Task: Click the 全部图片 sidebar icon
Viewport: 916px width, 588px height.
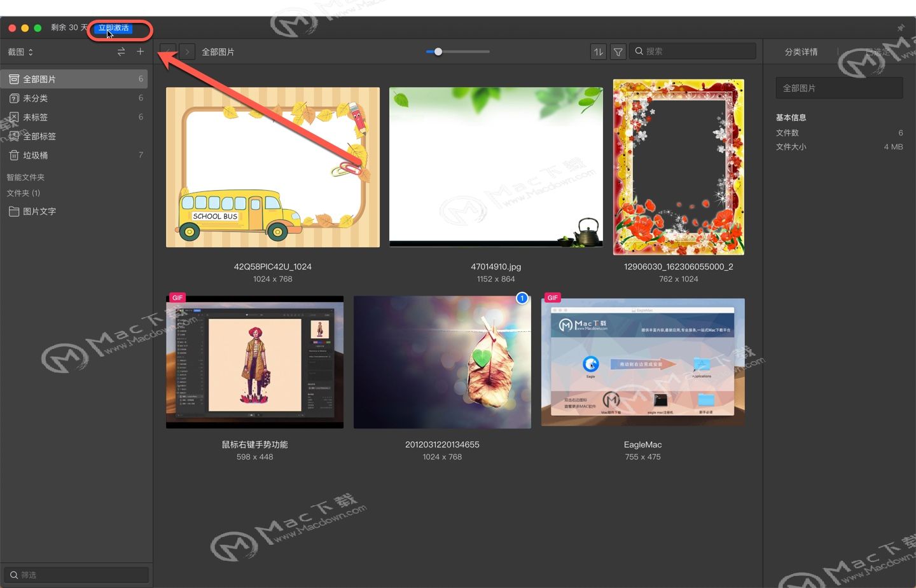Action: (x=14, y=79)
